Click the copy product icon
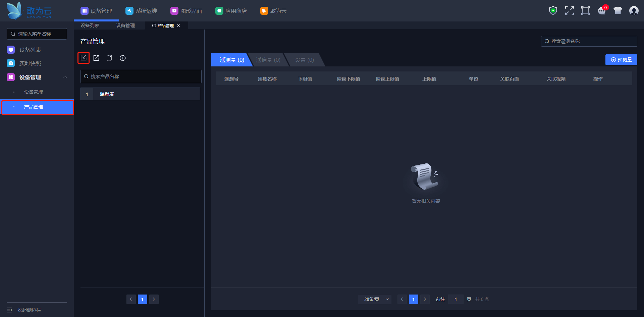644x317 pixels. pyautogui.click(x=109, y=58)
